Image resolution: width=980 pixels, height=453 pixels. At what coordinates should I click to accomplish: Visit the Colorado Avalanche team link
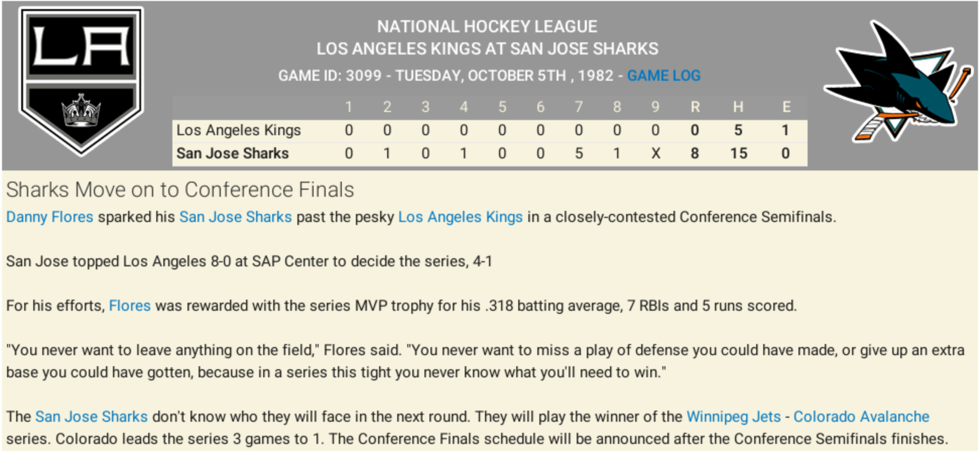(861, 417)
